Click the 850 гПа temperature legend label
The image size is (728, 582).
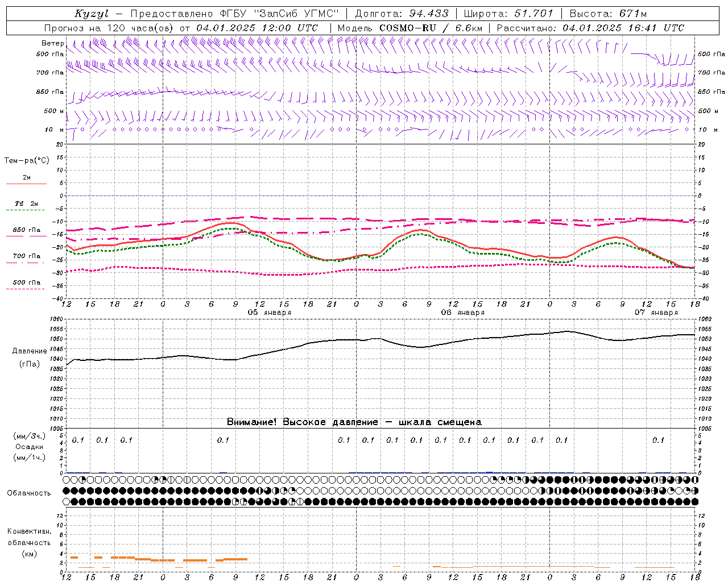[27, 230]
